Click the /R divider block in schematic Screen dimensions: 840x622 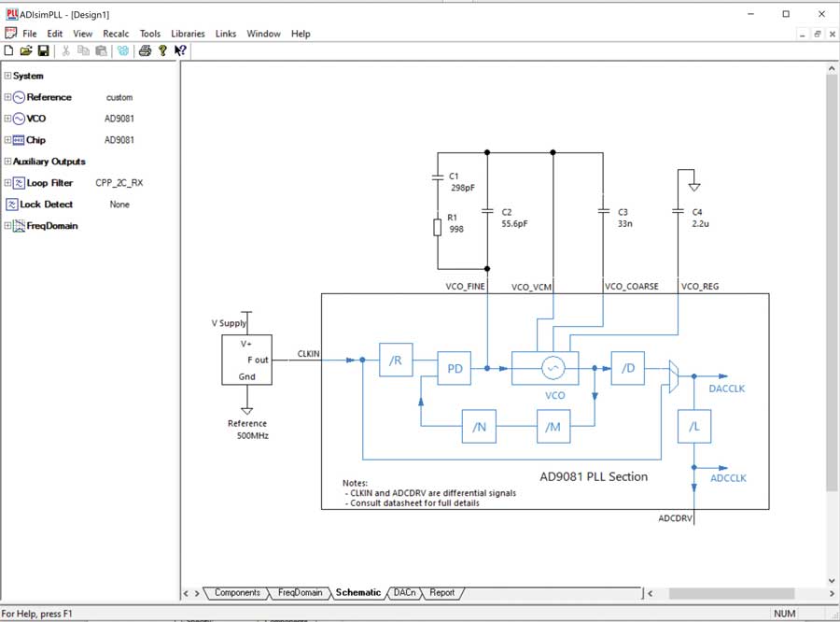pos(396,360)
